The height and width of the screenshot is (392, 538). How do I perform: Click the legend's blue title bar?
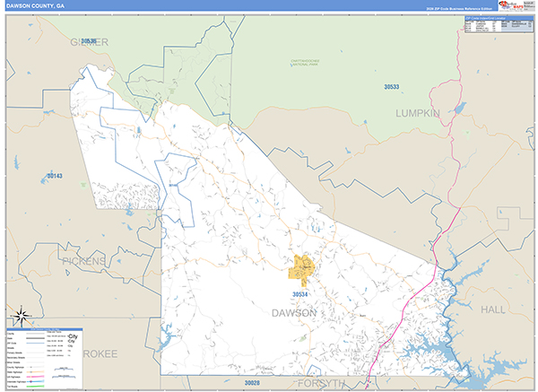coord(45,329)
